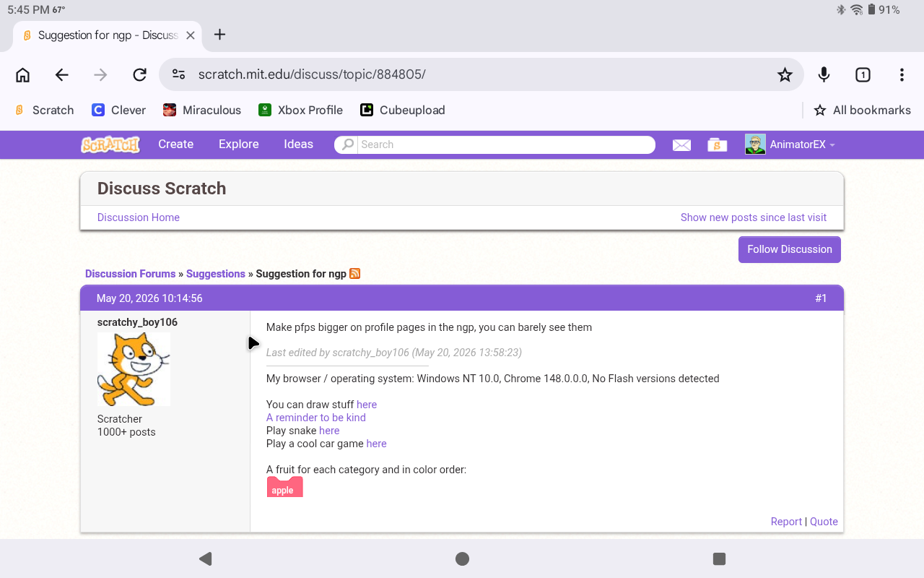Select Ideas in the Scratch navbar
Viewport: 924px width, 578px height.
click(298, 144)
